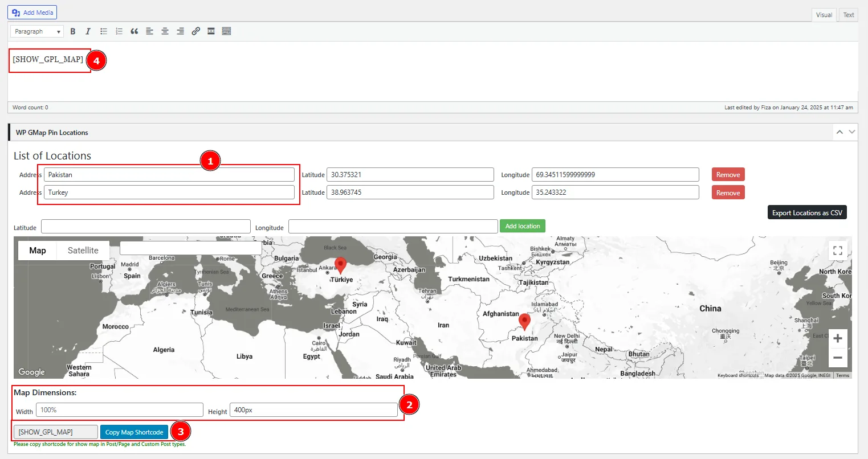The image size is (868, 459).
Task: Click the map Width field
Action: [x=120, y=410]
